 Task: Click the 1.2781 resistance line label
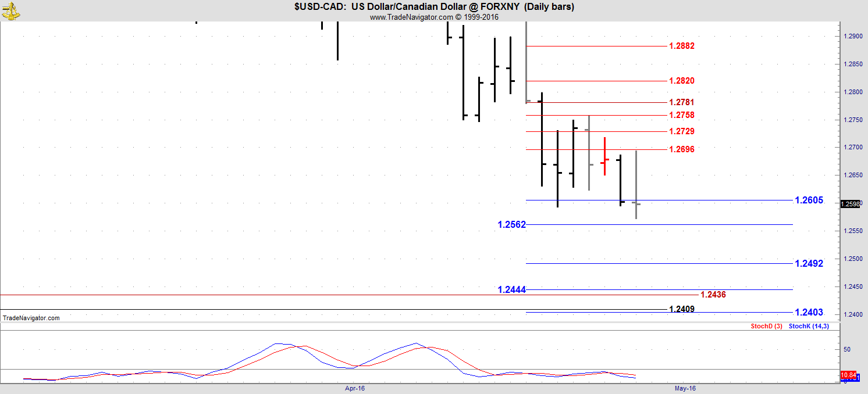coord(681,102)
